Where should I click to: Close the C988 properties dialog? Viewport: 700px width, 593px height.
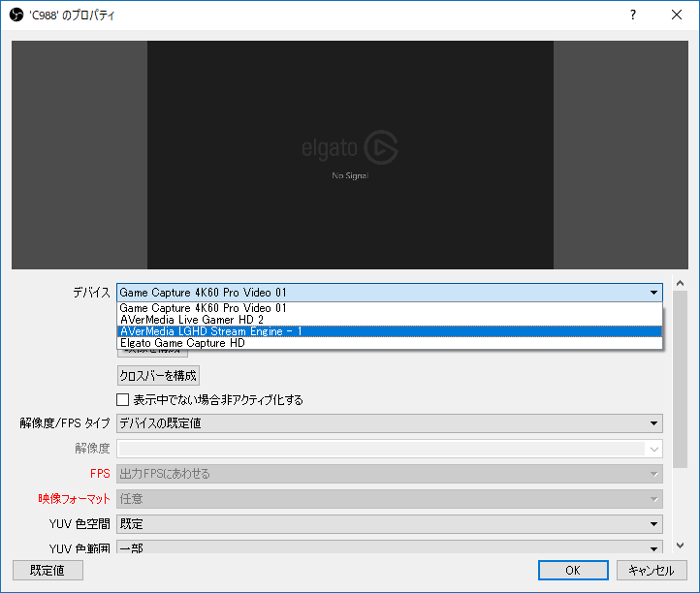(x=677, y=15)
